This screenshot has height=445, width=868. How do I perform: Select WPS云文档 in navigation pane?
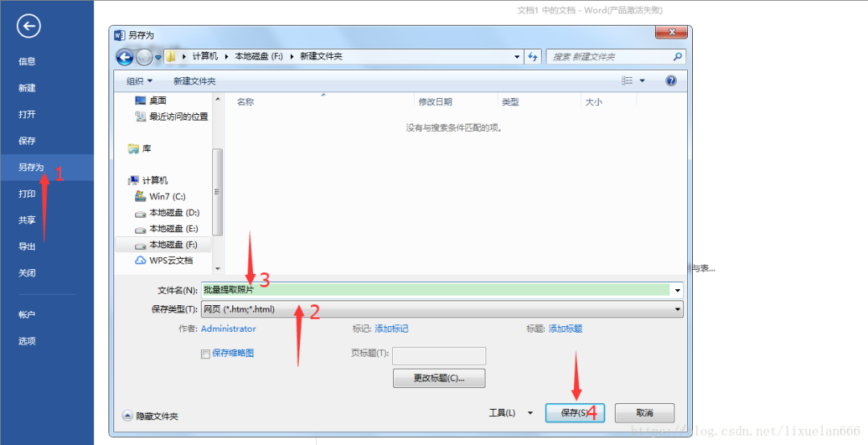164,260
